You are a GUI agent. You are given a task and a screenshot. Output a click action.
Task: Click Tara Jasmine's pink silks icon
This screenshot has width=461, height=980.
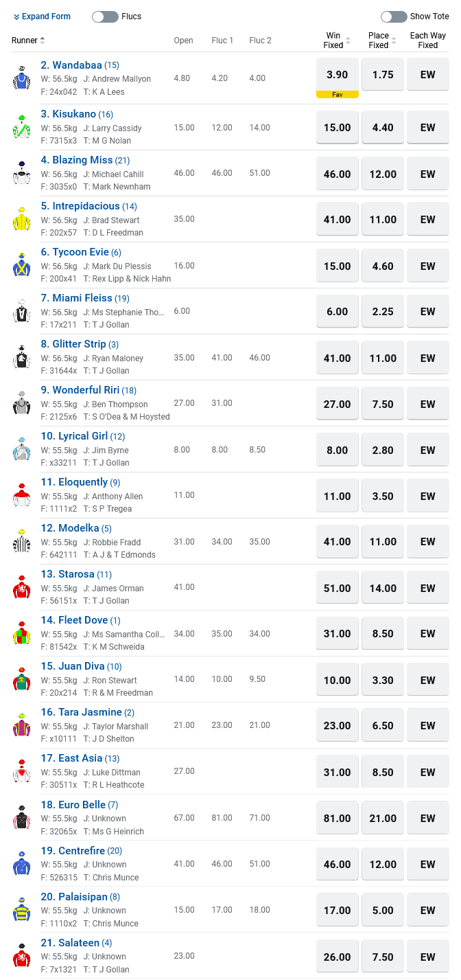(22, 725)
